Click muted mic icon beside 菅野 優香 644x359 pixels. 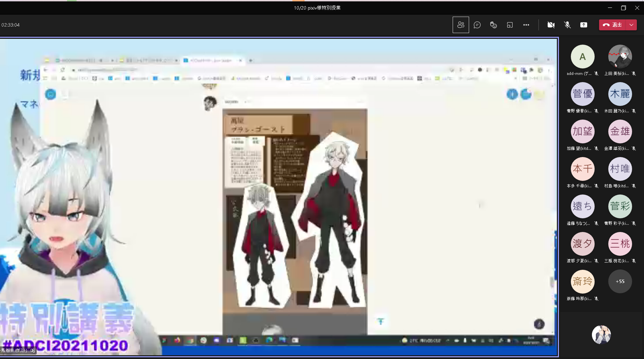pos(596,111)
